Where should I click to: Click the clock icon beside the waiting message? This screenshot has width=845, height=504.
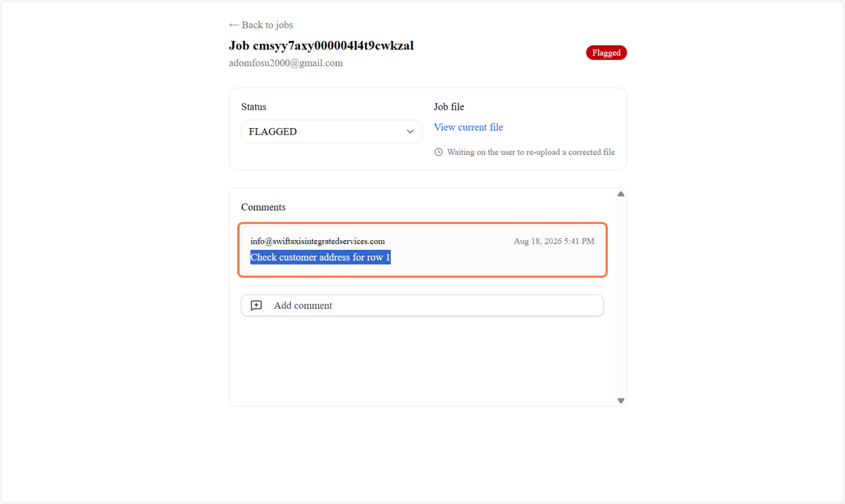(x=439, y=152)
